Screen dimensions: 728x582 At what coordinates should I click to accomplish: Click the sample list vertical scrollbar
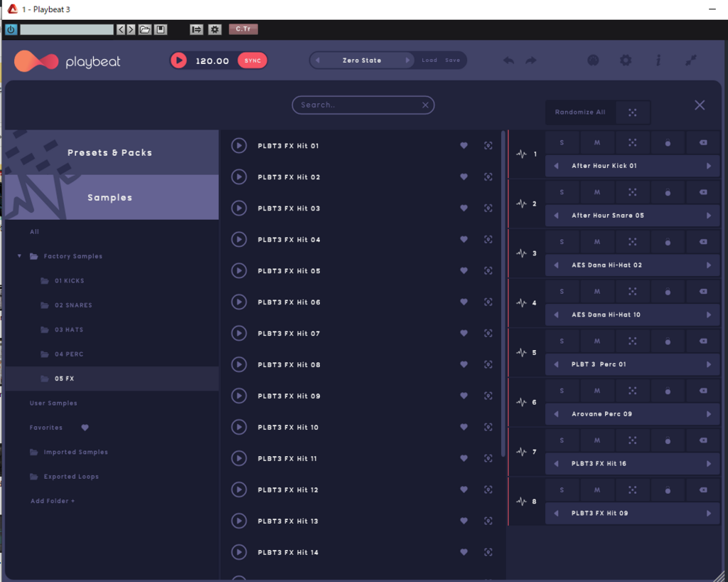[x=503, y=294]
